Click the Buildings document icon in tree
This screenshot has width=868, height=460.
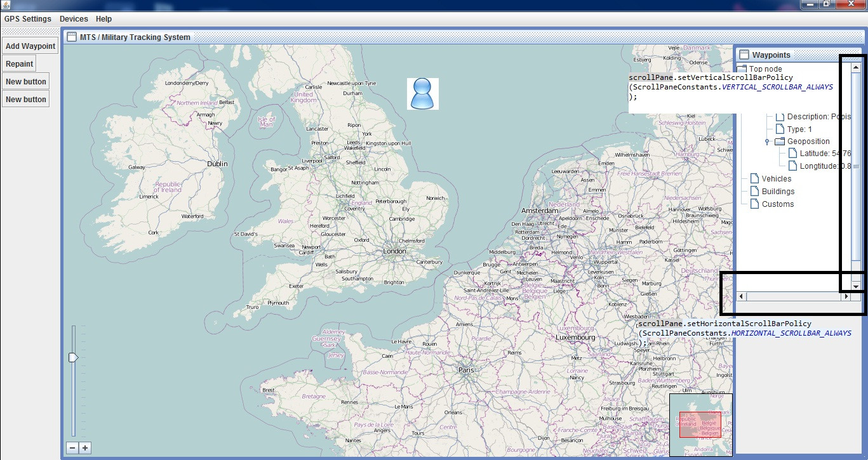(754, 192)
